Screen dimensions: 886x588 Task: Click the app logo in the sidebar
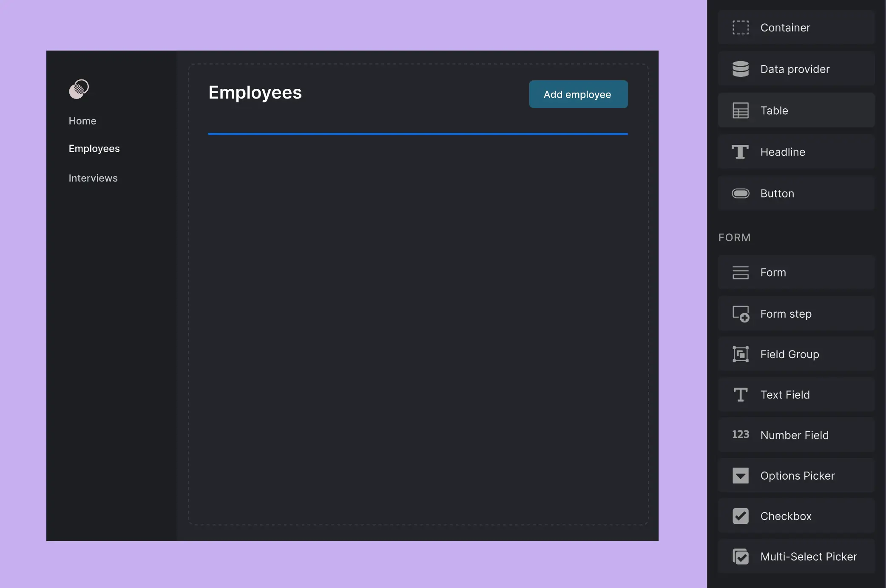pos(79,89)
